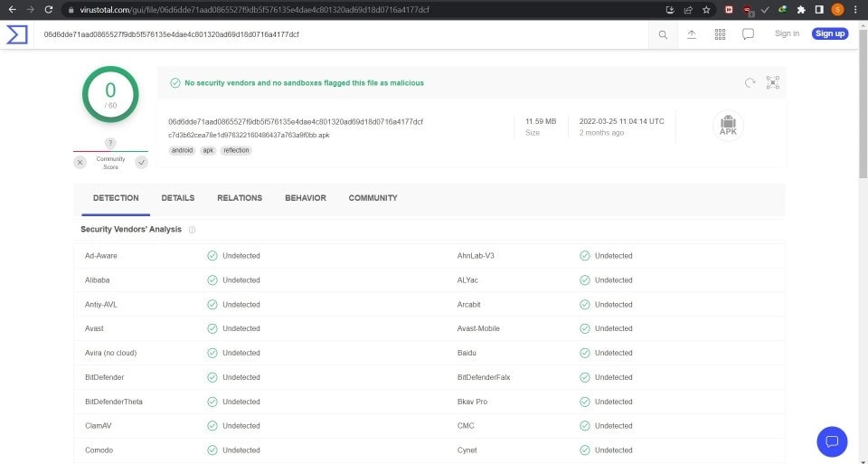Click the search magnifier icon

(663, 34)
